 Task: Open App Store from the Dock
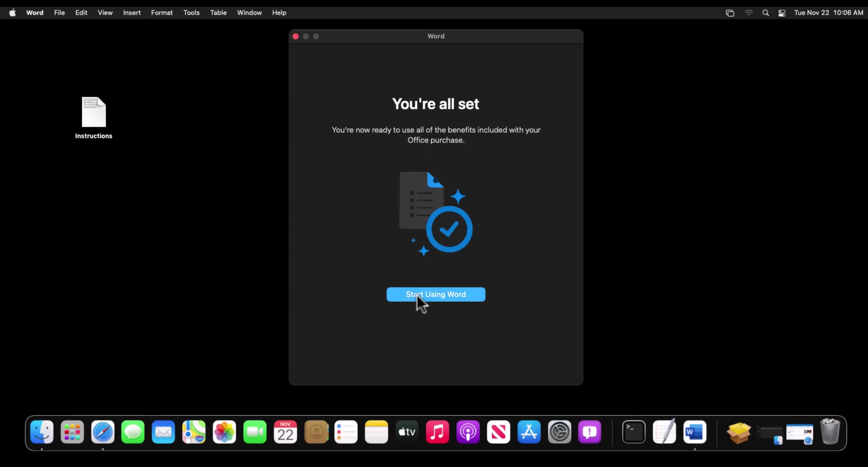click(x=529, y=432)
